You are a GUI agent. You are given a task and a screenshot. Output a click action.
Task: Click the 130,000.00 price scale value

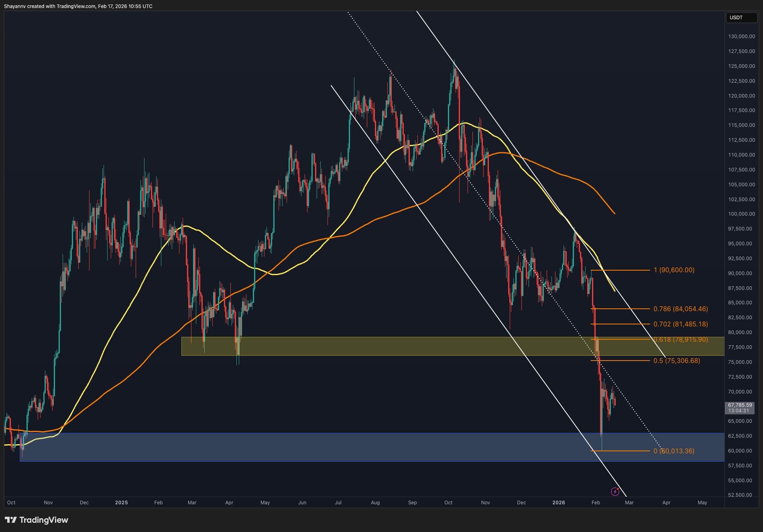pyautogui.click(x=741, y=37)
